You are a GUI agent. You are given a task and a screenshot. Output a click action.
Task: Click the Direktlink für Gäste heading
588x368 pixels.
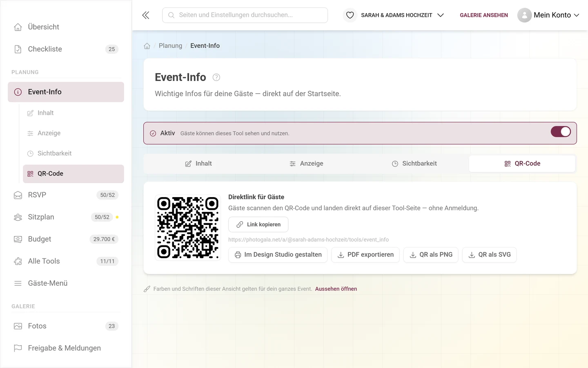click(256, 197)
